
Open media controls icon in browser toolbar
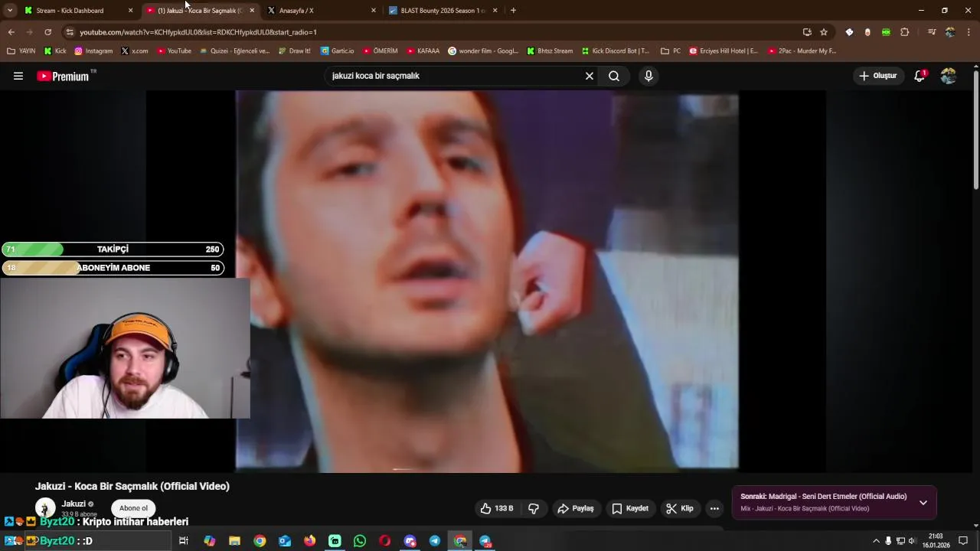[x=932, y=32]
